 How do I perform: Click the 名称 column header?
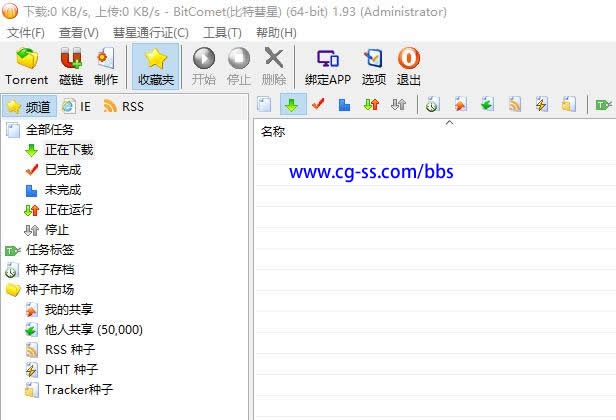(273, 131)
